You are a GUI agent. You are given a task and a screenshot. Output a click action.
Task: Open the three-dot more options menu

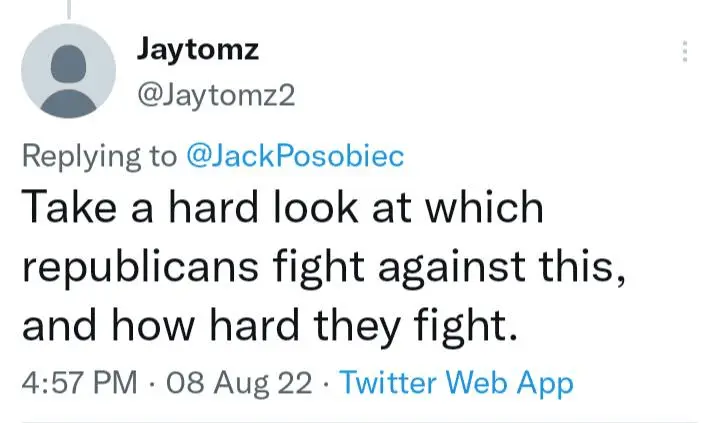(x=685, y=52)
